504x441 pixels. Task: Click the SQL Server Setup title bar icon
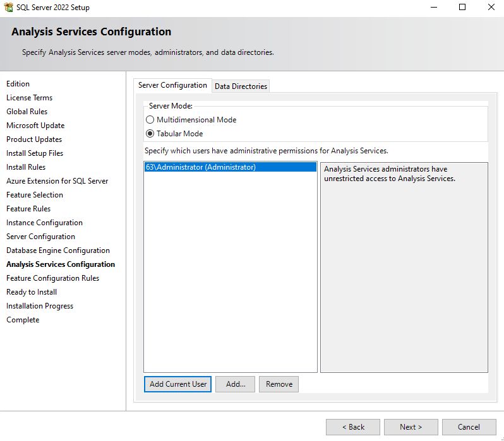9,7
